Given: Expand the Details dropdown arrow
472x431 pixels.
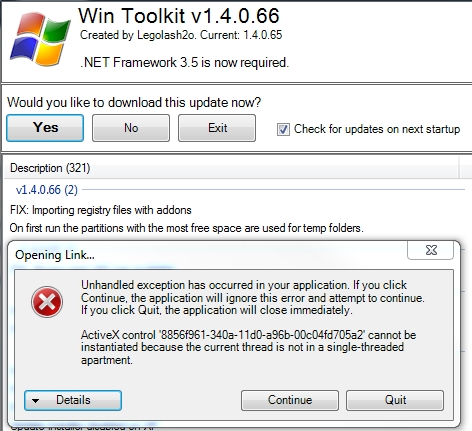Looking at the screenshot, I should pos(36,401).
